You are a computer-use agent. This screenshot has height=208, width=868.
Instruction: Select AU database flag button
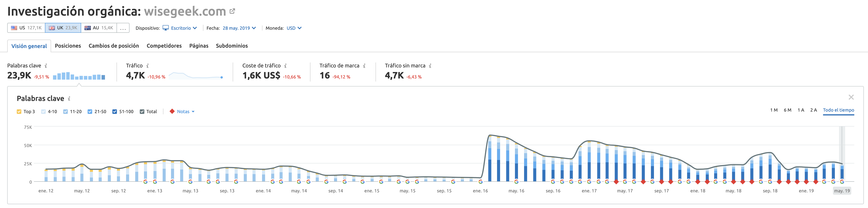point(99,28)
